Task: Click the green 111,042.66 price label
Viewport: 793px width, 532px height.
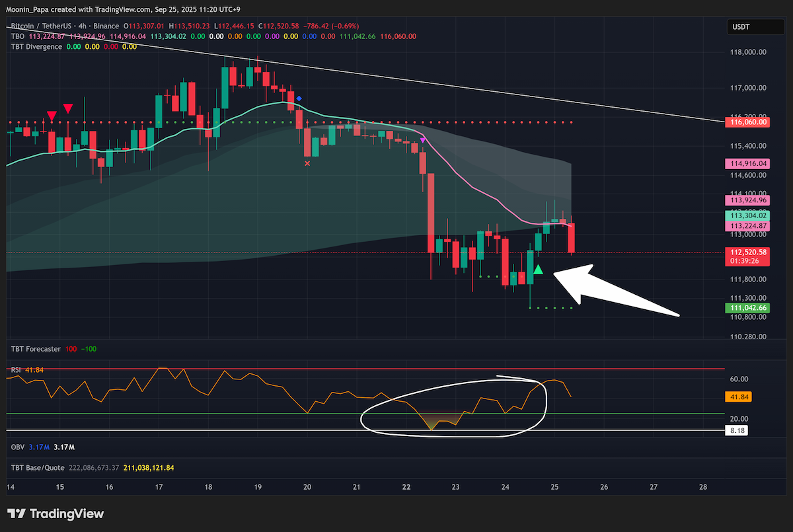Action: (748, 308)
